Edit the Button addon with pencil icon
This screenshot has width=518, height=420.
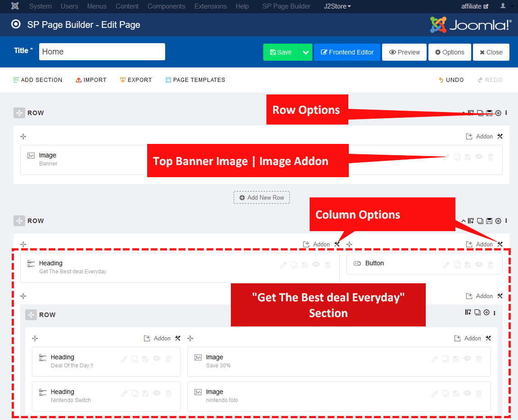[x=446, y=265]
